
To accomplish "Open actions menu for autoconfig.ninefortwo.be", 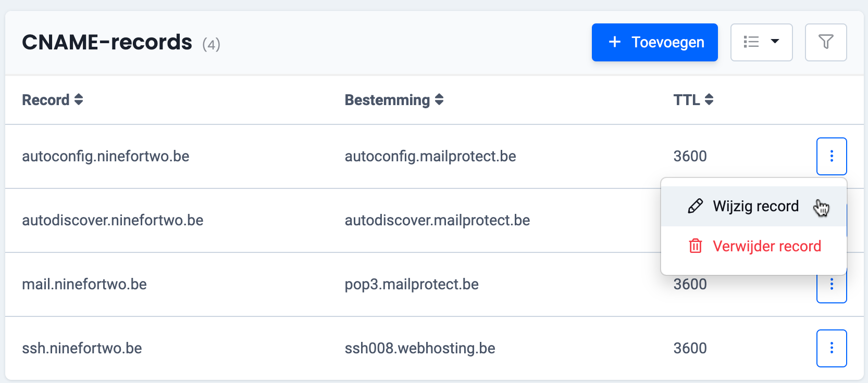I will pos(831,156).
